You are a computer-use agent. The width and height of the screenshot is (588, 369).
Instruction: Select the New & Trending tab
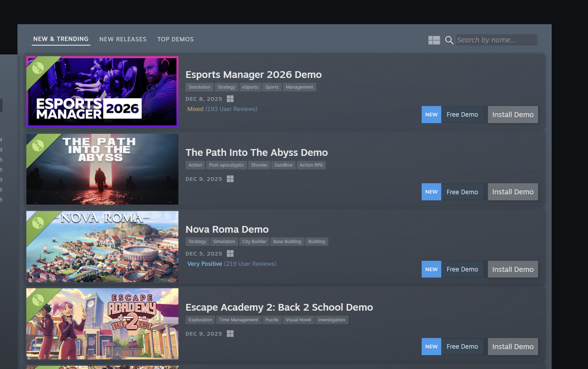[x=61, y=39]
